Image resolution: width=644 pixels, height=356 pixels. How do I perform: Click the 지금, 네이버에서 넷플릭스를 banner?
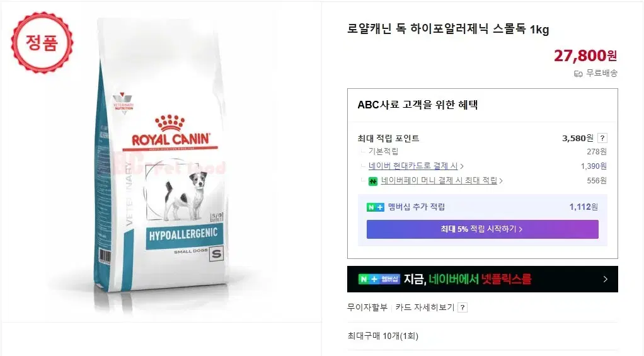(482, 279)
